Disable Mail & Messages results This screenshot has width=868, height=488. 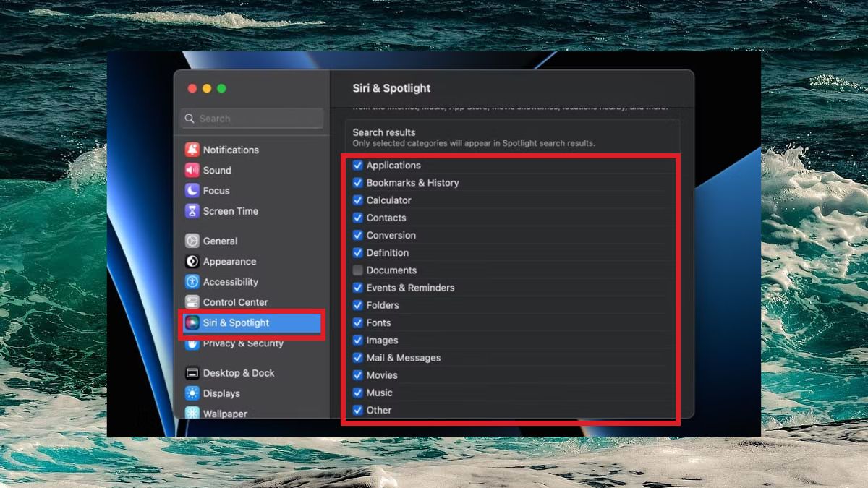click(x=357, y=357)
